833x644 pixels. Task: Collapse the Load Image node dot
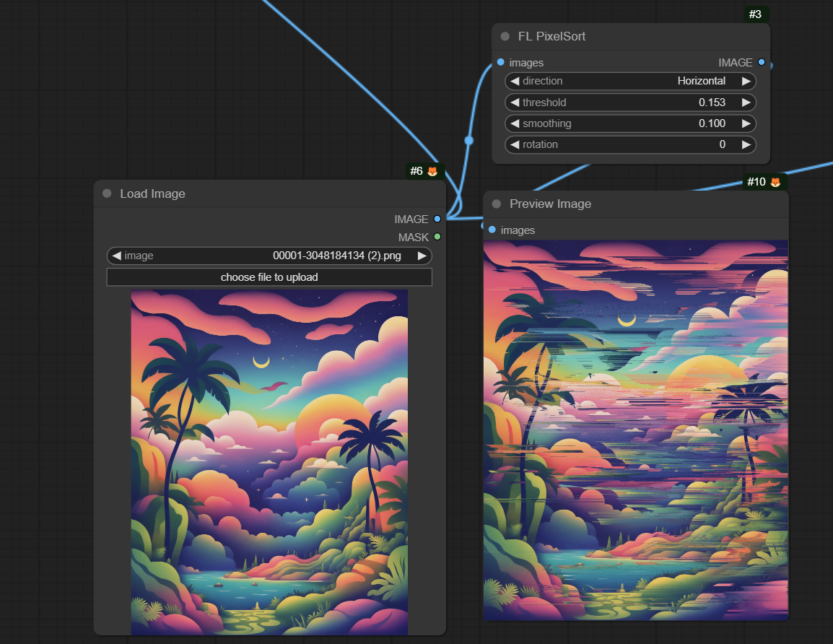107,193
